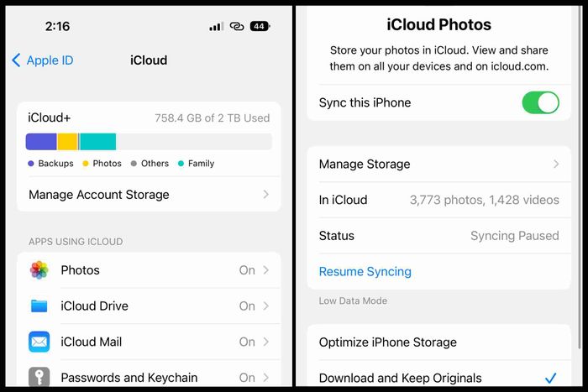The width and height of the screenshot is (588, 392).
Task: Tap the iCloud Drive folder icon
Action: tap(39, 306)
